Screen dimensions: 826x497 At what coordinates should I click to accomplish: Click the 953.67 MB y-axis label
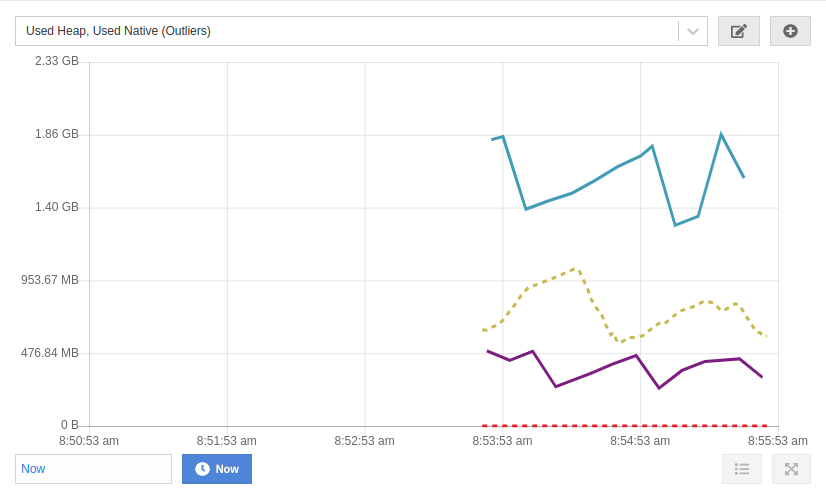pos(50,280)
